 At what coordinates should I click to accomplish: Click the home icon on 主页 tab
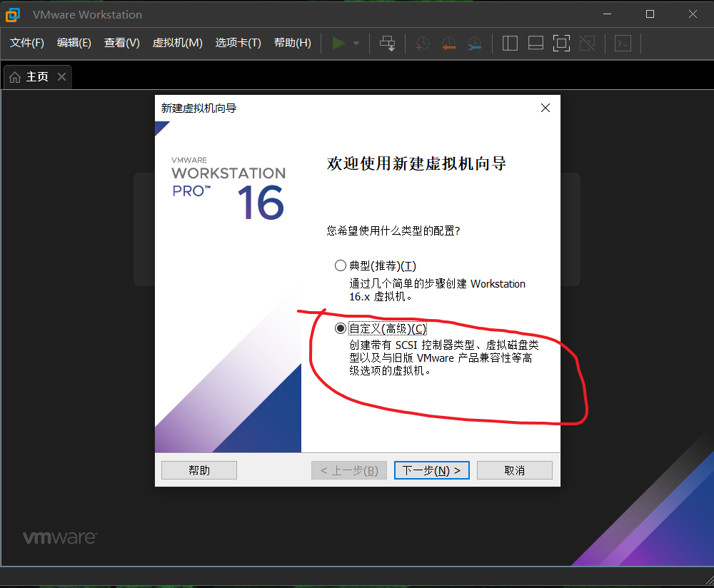tap(15, 77)
